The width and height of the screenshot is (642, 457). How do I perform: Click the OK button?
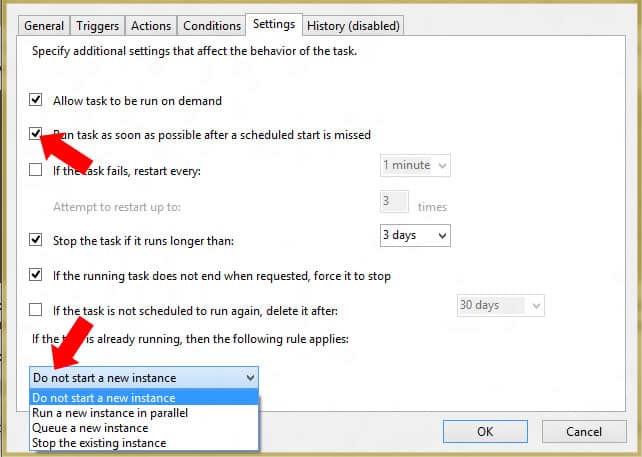coord(484,432)
